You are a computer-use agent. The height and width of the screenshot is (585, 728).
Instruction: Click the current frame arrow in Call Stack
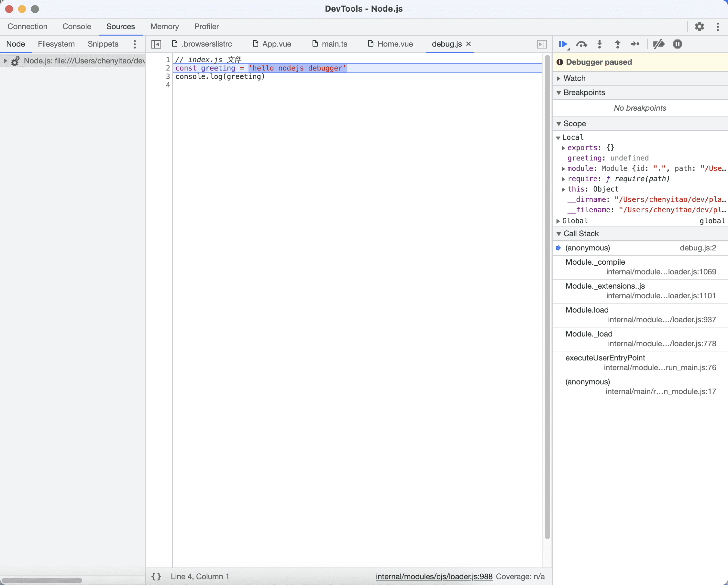[558, 248]
